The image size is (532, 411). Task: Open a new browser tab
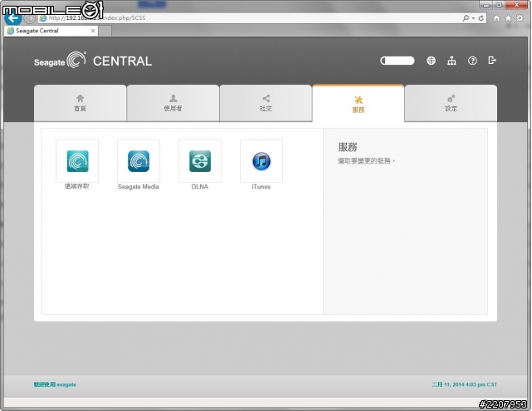click(x=105, y=31)
